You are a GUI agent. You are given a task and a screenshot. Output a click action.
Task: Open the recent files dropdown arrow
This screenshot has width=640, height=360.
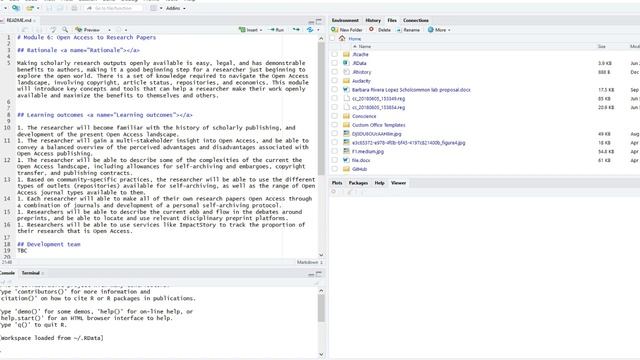click(38, 8)
